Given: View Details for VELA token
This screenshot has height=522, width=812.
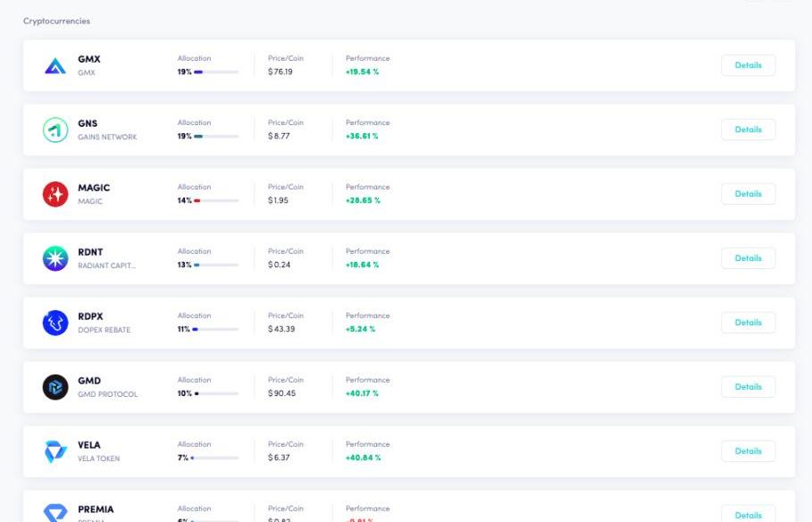Looking at the screenshot, I should click(748, 451).
